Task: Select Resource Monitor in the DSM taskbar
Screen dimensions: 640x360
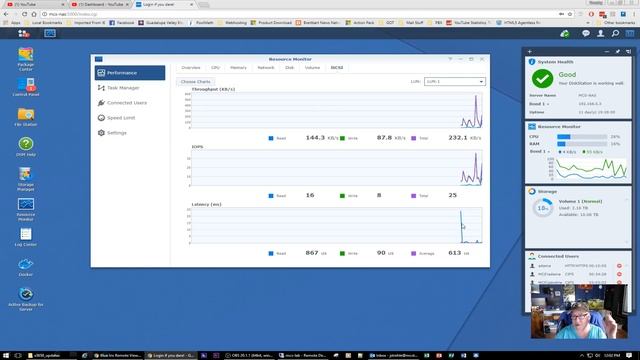Action: tap(50, 33)
